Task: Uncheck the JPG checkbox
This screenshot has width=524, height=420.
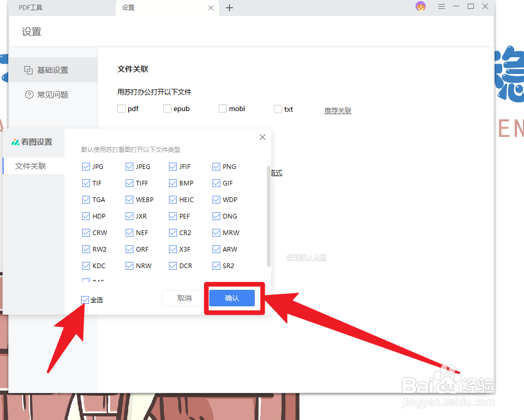Action: pyautogui.click(x=86, y=166)
